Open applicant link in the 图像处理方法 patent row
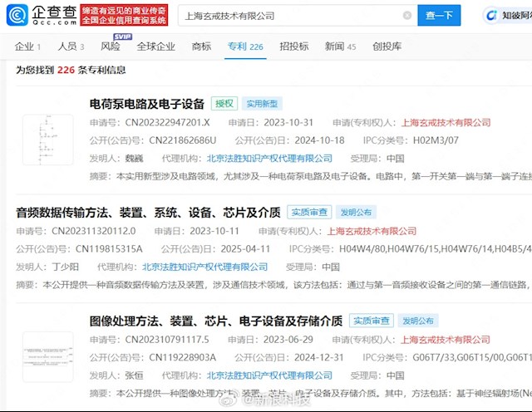532x412 pixels. pyautogui.click(x=446, y=340)
